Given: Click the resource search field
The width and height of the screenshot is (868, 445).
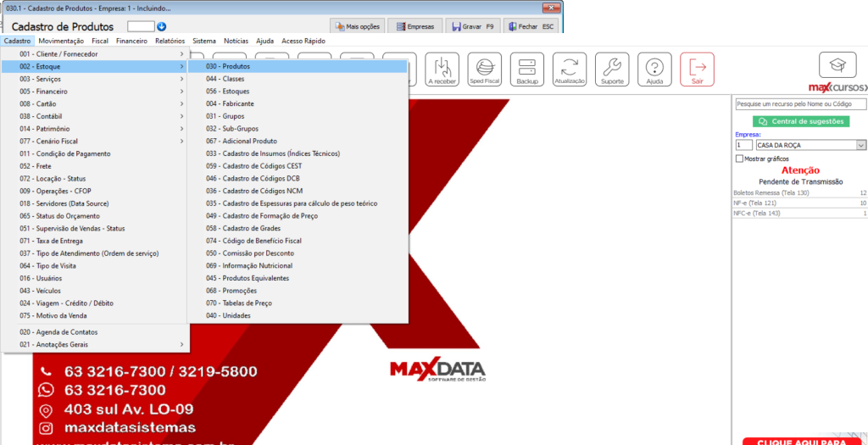Looking at the screenshot, I should click(x=800, y=103).
